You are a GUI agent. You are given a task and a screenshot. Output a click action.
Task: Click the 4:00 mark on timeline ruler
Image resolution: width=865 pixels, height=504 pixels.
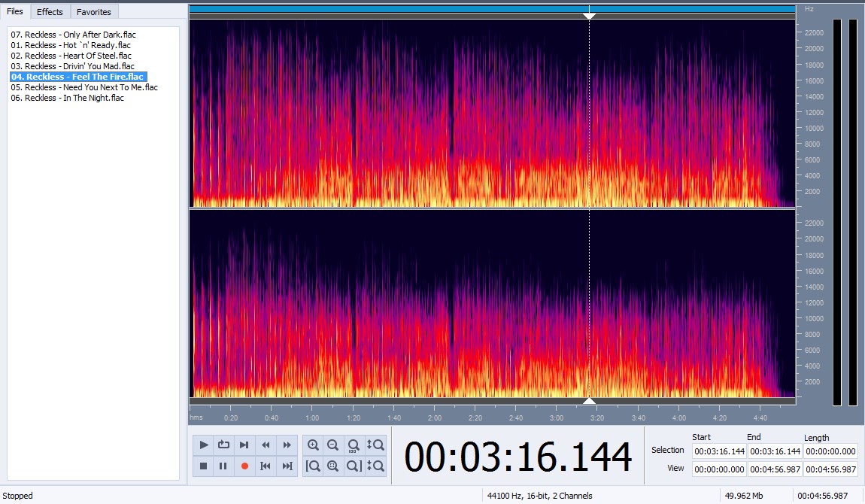click(679, 418)
